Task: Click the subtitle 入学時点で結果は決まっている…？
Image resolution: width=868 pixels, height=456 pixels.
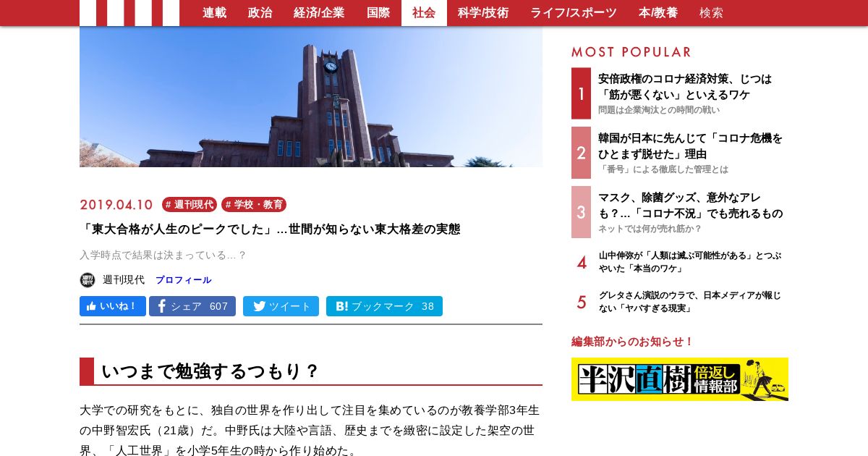Action: pyautogui.click(x=163, y=256)
